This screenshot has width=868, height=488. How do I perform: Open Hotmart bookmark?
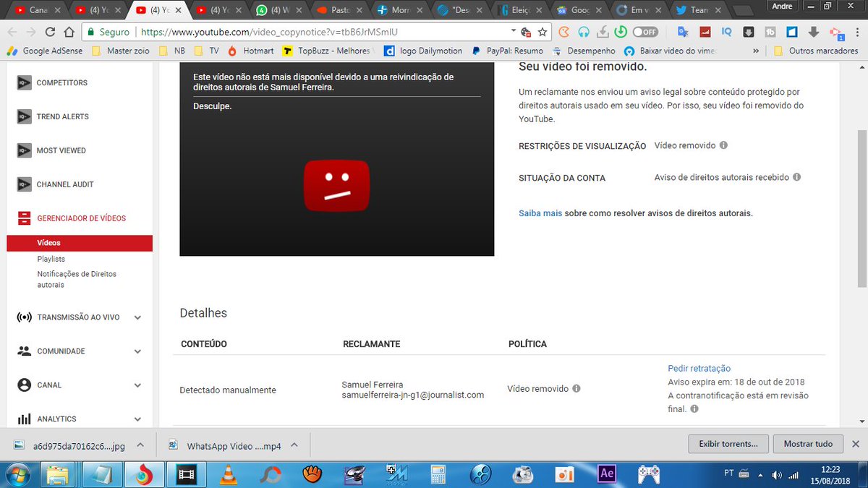251,51
